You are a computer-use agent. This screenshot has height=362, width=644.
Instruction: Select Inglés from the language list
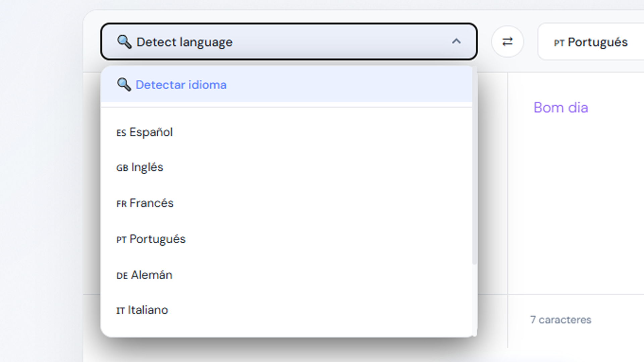(146, 167)
